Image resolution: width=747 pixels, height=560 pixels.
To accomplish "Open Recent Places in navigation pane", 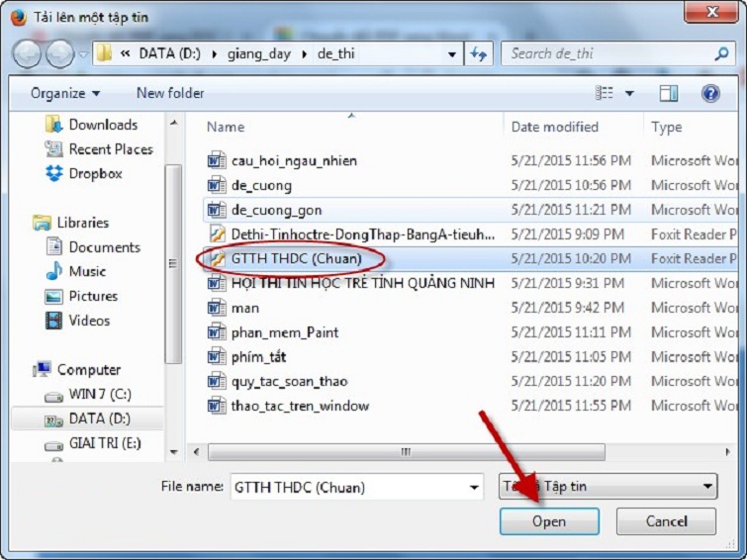I will [99, 149].
